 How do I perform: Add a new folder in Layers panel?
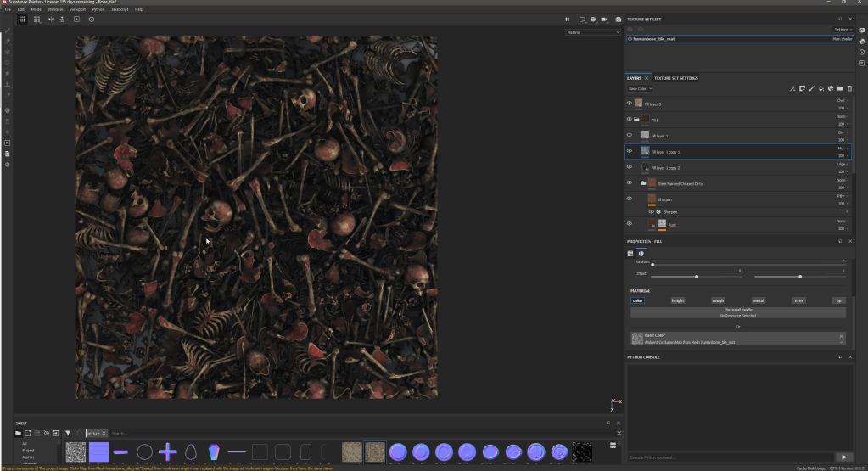tap(840, 88)
